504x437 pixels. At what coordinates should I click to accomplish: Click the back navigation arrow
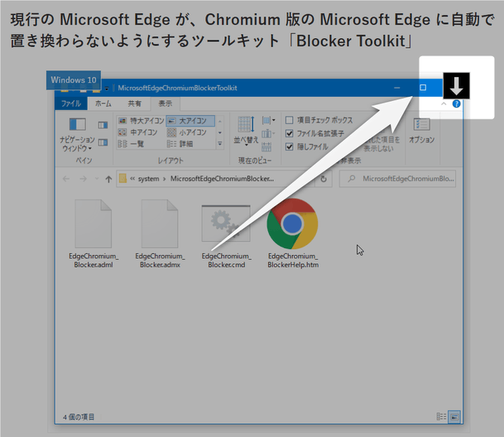coord(66,179)
